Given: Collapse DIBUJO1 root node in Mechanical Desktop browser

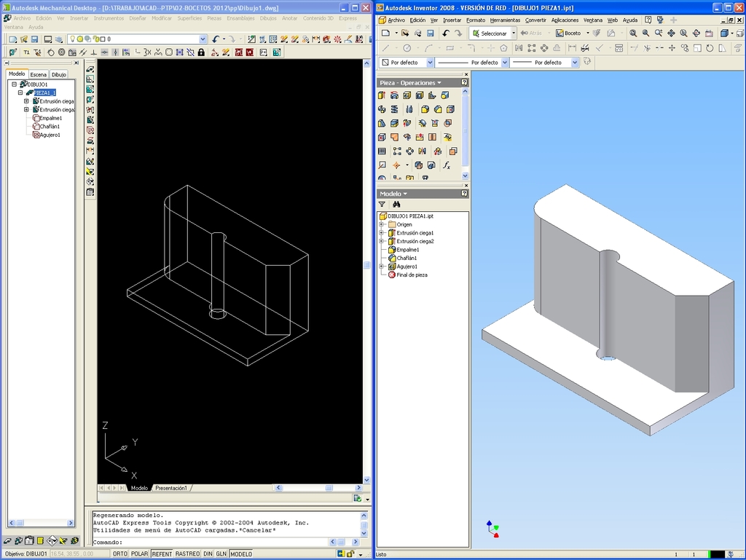Looking at the screenshot, I should (x=15, y=84).
